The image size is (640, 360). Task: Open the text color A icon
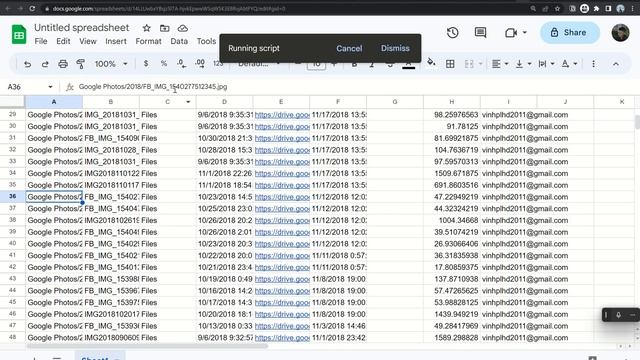tap(408, 64)
